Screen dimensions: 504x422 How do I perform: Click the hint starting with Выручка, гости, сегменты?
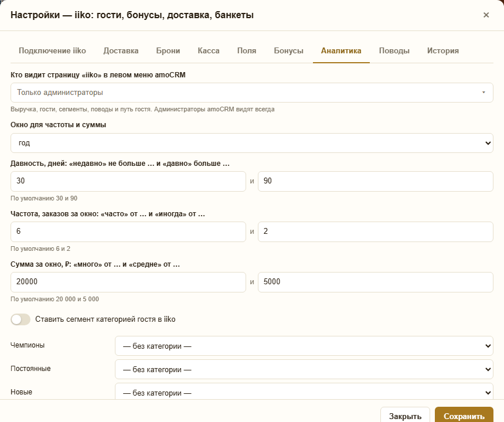pos(142,109)
